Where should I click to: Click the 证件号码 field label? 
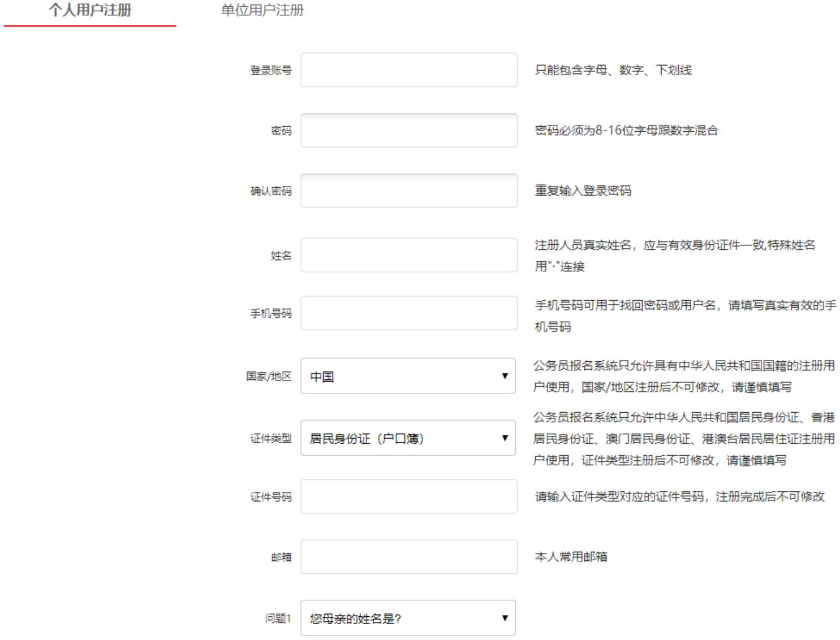[271, 497]
